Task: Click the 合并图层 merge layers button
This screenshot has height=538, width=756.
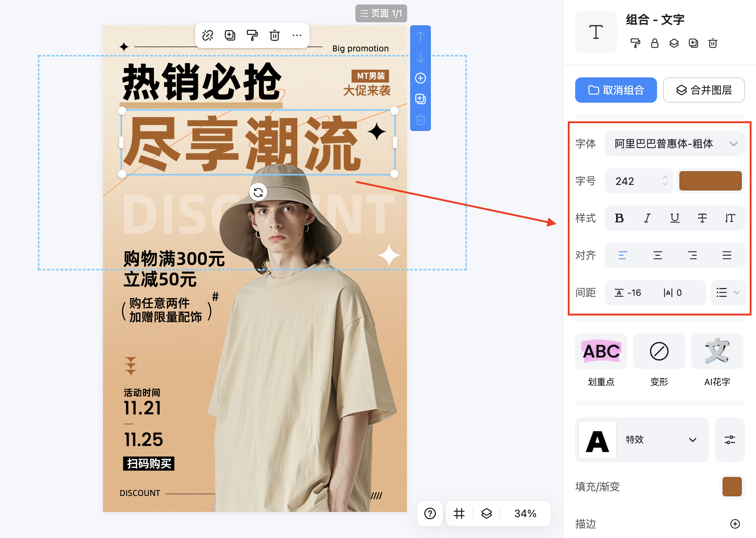Action: [x=703, y=90]
